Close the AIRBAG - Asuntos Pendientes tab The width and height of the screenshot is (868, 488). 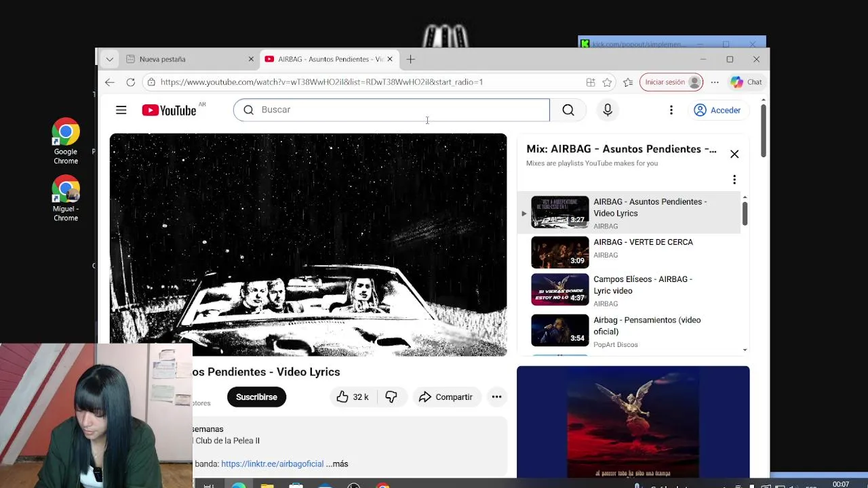pyautogui.click(x=390, y=59)
